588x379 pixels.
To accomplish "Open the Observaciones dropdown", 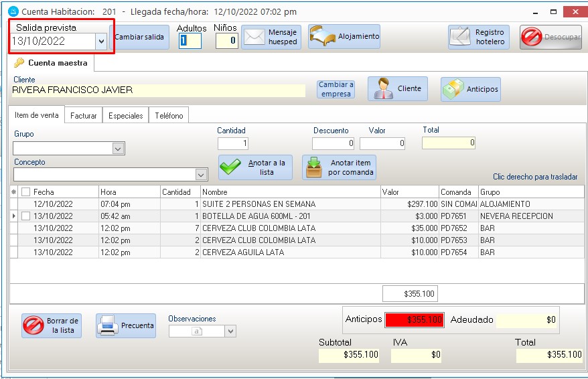I will pos(230,331).
